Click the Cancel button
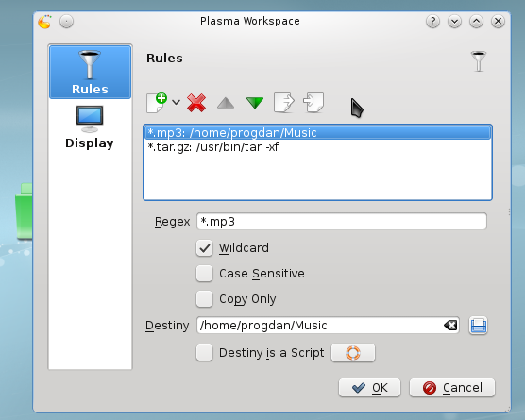 pyautogui.click(x=452, y=388)
